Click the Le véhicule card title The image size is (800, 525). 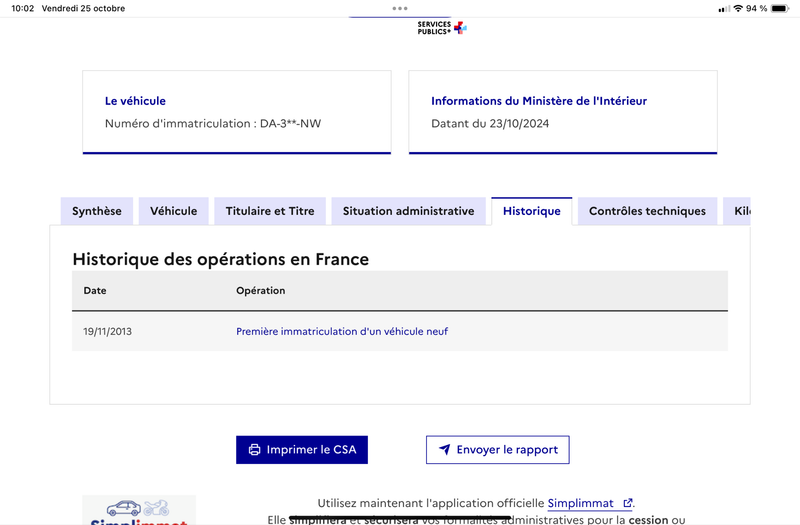click(x=135, y=101)
